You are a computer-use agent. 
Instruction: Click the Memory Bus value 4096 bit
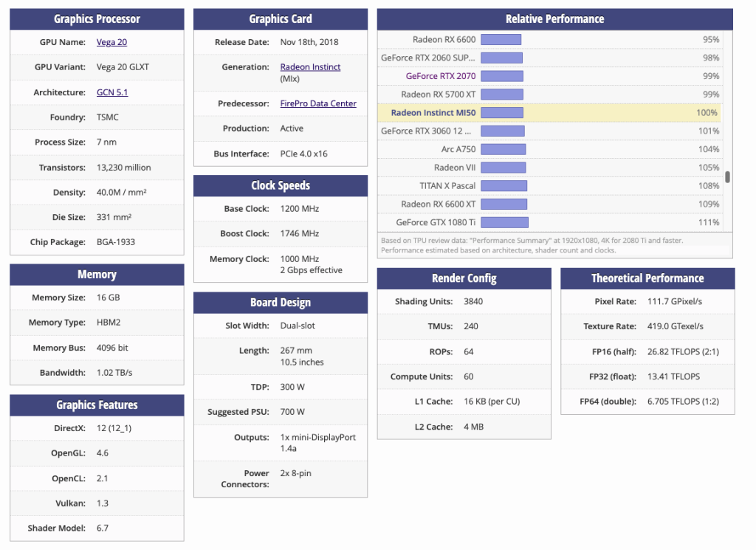(x=112, y=348)
